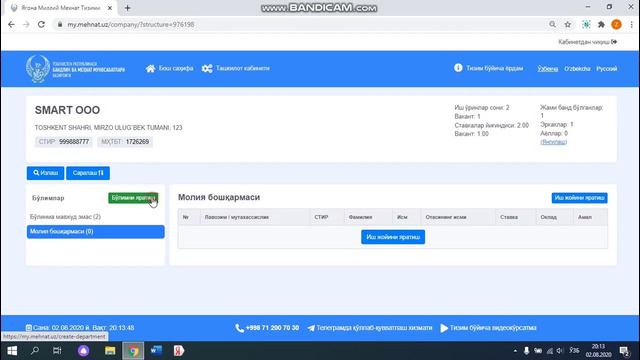Reload the my.mehnat.uz page
The width and height of the screenshot is (640, 360).
tap(41, 24)
